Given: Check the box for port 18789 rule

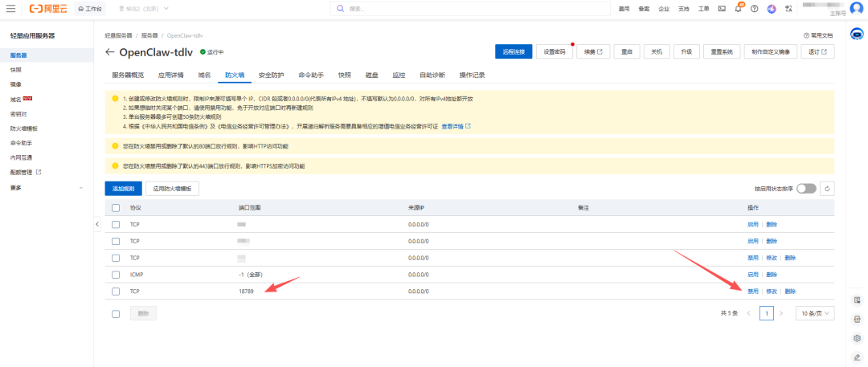Looking at the screenshot, I should pyautogui.click(x=116, y=291).
